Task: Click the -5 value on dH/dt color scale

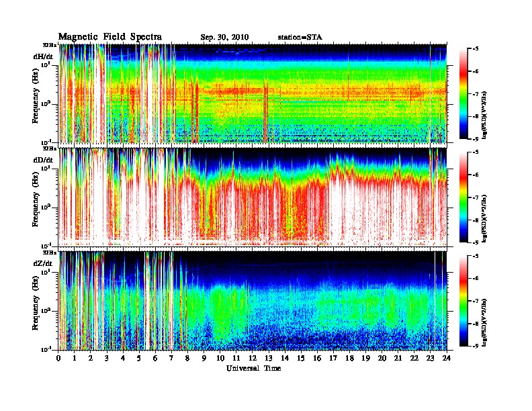Action: click(475, 49)
